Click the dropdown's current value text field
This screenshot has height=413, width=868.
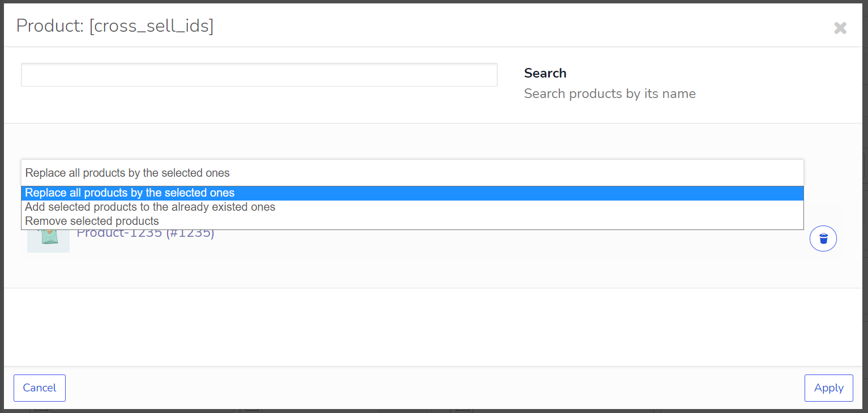[412, 173]
